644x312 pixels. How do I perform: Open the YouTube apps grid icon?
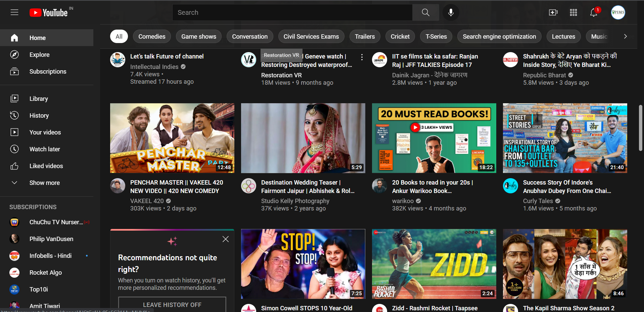click(x=573, y=12)
